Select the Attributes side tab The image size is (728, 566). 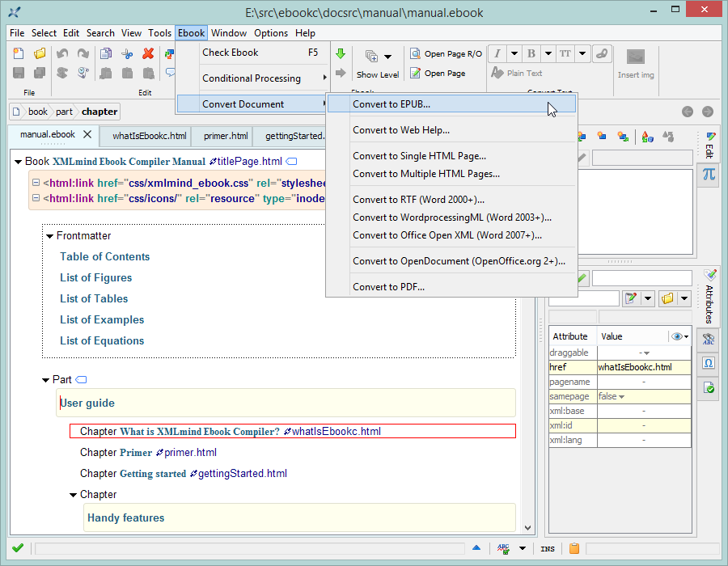(709, 298)
